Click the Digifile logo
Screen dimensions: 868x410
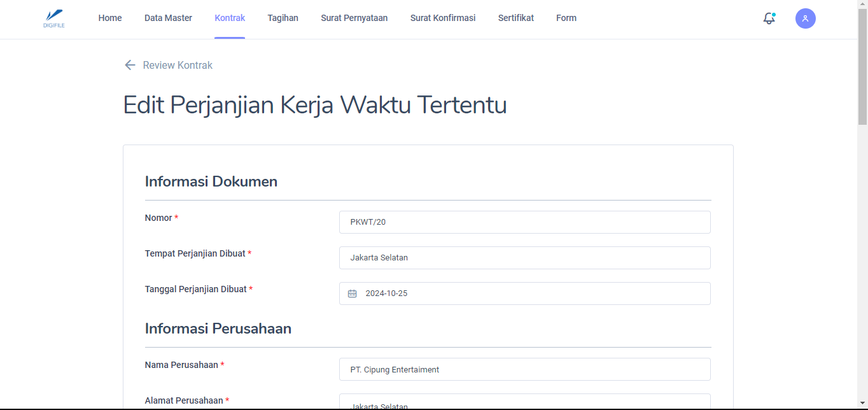(54, 18)
